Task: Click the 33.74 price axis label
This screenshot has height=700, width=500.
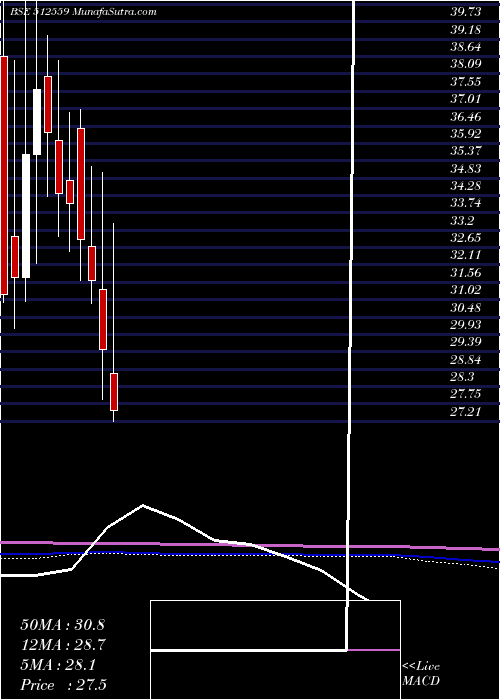Action: [466, 203]
